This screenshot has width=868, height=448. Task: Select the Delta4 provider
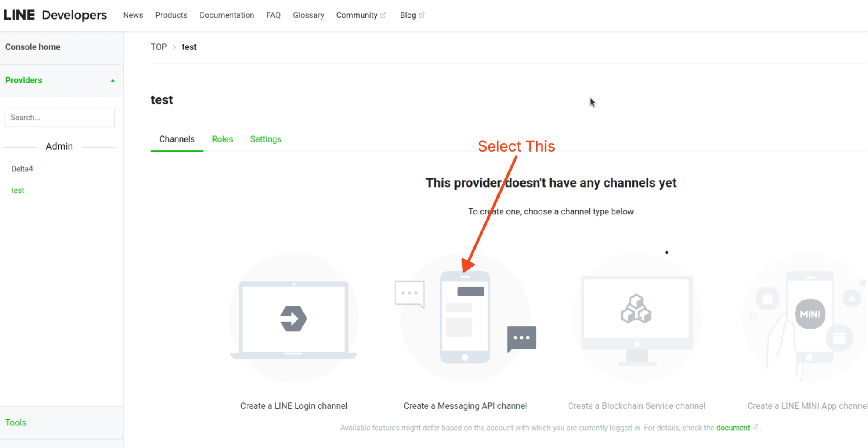[22, 168]
